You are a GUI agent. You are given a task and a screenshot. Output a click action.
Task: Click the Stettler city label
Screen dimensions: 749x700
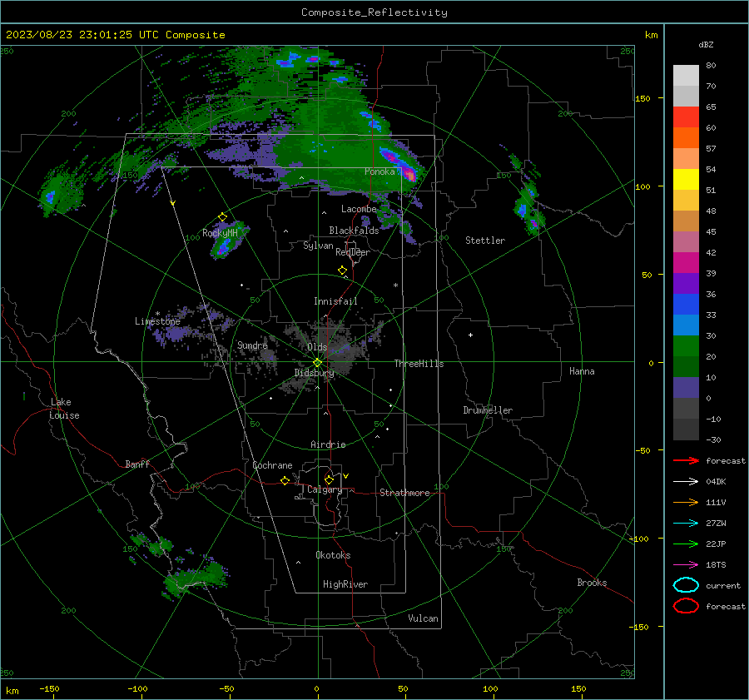point(485,241)
